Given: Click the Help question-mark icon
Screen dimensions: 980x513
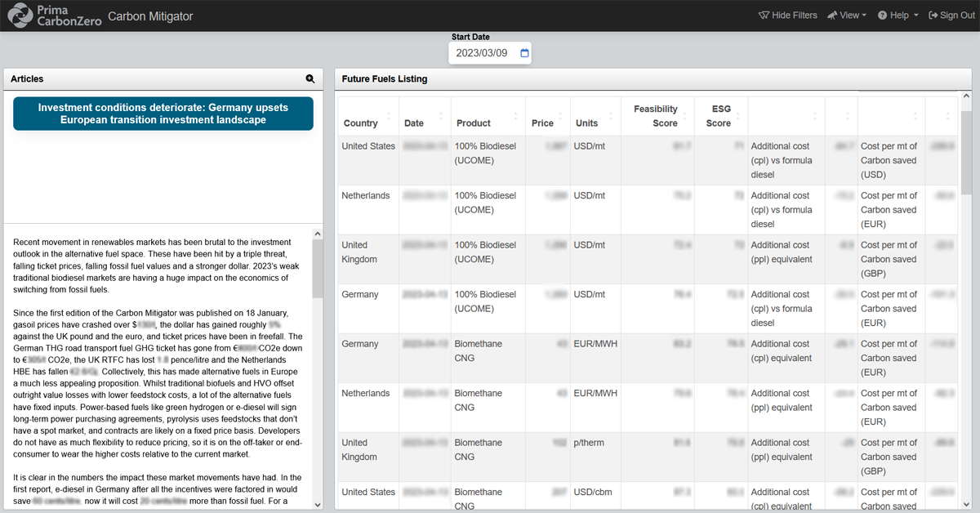Looking at the screenshot, I should 883,15.
